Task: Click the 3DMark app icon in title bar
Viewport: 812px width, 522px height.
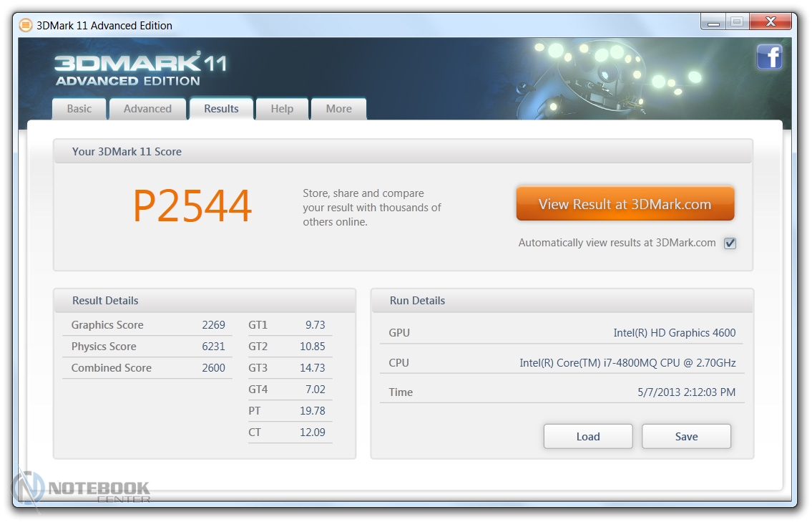Action: (25, 26)
